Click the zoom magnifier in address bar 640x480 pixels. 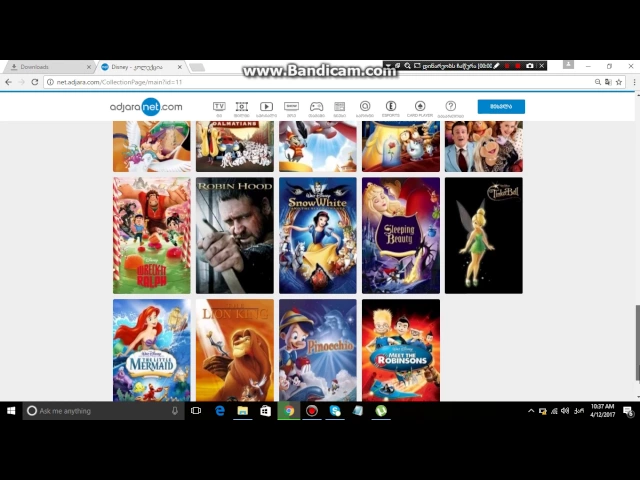pos(598,82)
